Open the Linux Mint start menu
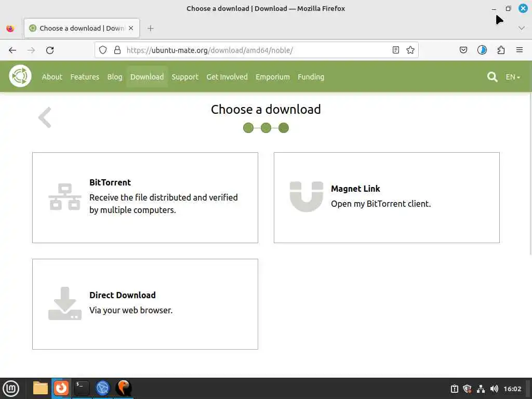 coord(11,389)
